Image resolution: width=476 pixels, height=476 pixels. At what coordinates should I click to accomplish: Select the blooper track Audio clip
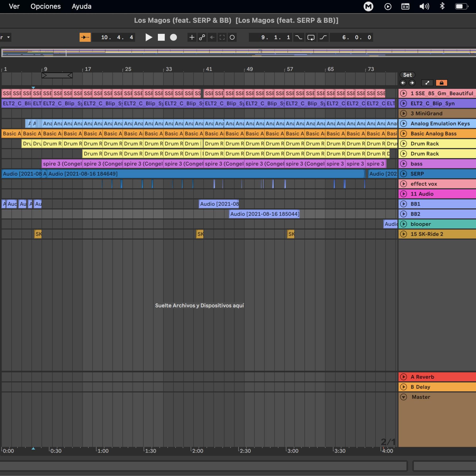pyautogui.click(x=390, y=224)
